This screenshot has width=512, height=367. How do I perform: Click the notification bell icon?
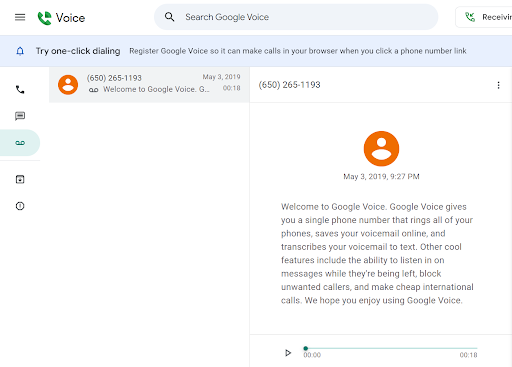20,51
